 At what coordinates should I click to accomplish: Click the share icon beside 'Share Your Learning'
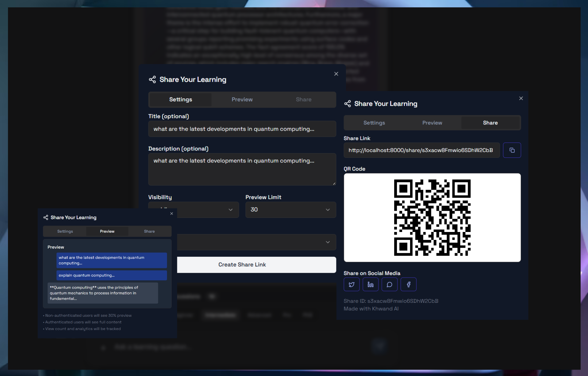[x=348, y=104]
